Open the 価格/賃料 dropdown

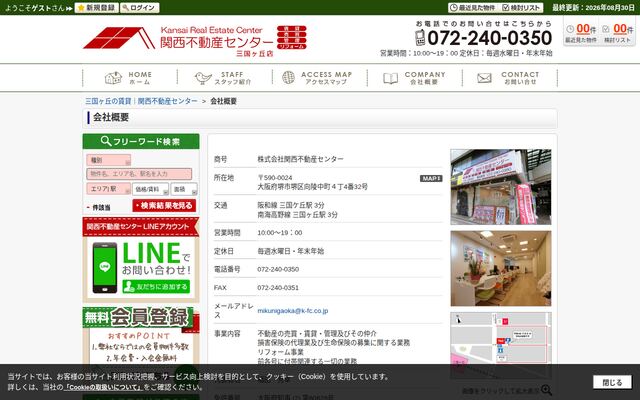(150, 189)
